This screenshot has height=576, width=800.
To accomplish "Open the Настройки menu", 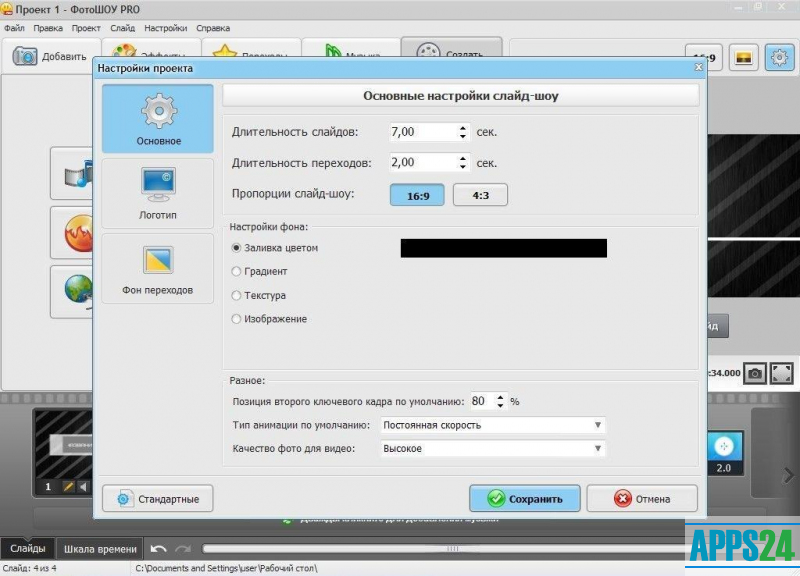I will (165, 28).
